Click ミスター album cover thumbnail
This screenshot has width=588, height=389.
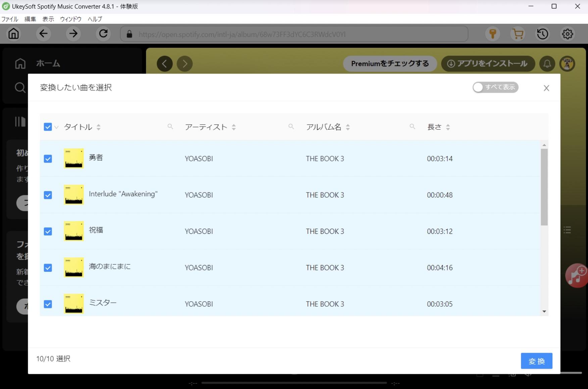coord(74,304)
